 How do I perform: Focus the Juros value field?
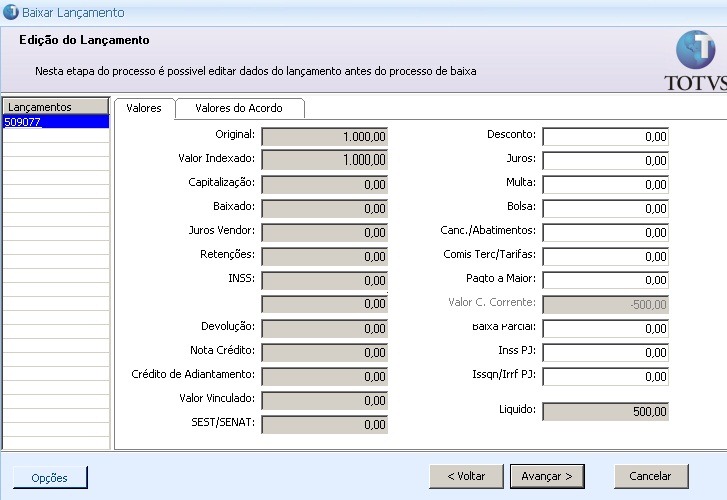coord(606,160)
